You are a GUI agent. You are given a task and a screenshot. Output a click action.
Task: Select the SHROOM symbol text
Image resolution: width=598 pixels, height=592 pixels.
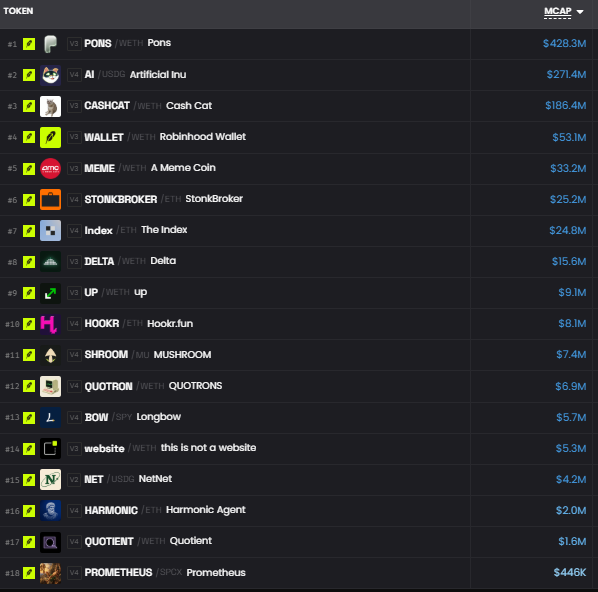106,355
